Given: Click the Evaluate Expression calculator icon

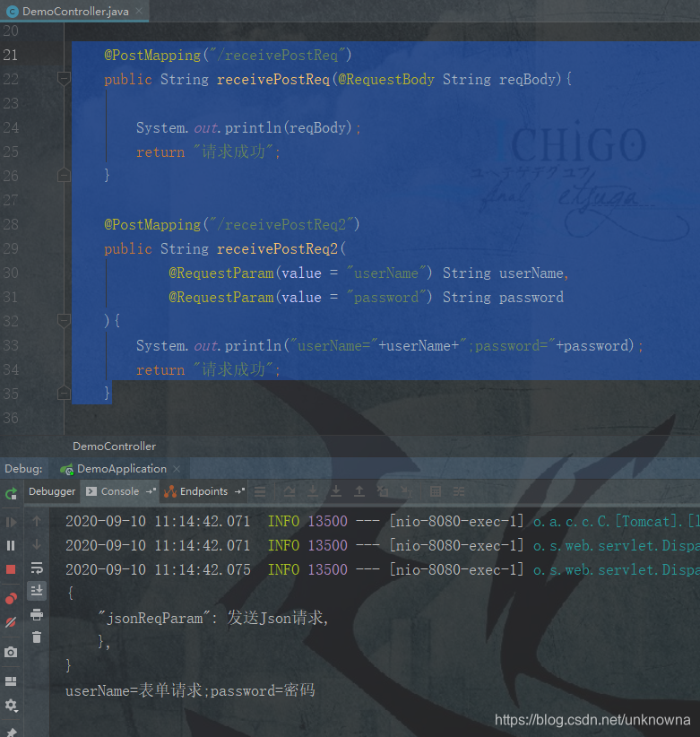Looking at the screenshot, I should 436,491.
